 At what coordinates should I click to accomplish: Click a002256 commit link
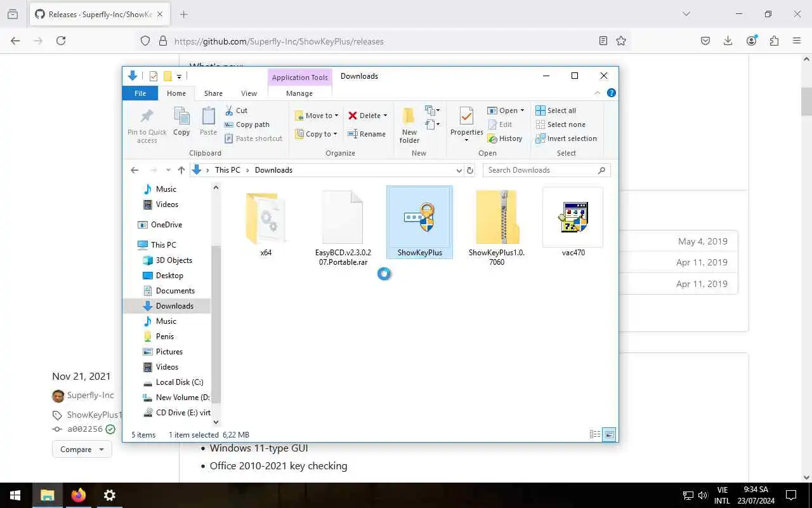[85, 429]
